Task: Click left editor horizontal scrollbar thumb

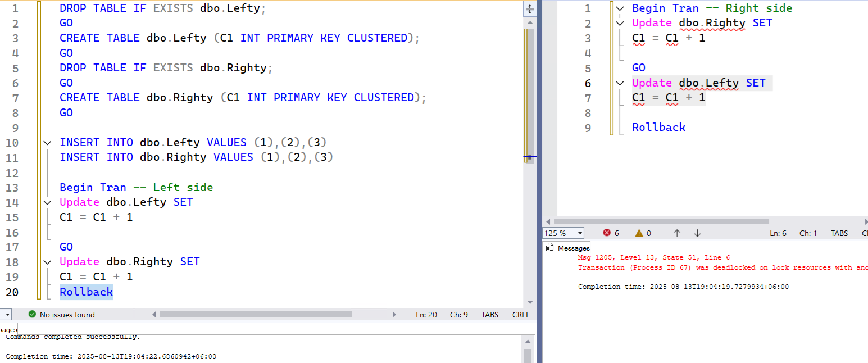Action: 270,315
